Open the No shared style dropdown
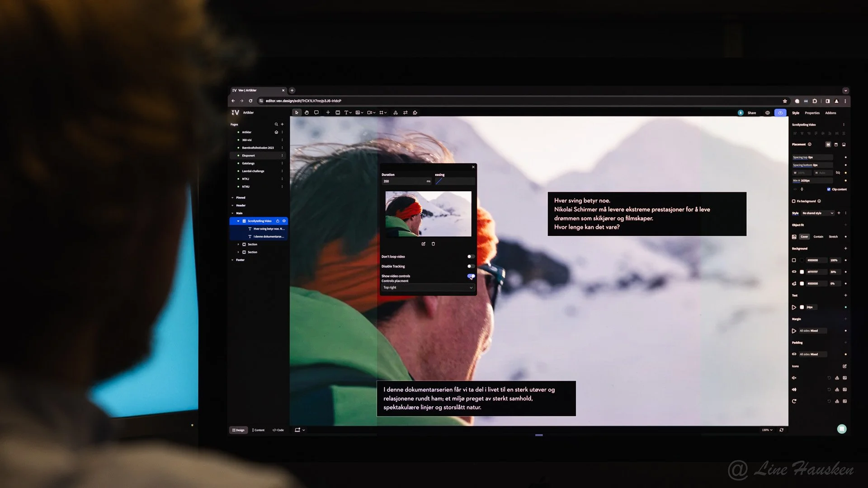Image resolution: width=868 pixels, height=488 pixels. (817, 213)
